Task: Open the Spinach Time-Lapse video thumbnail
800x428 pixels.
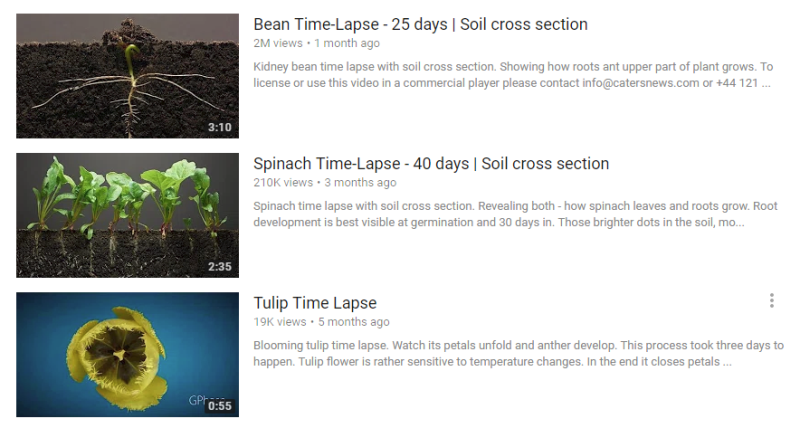Action: 127,215
